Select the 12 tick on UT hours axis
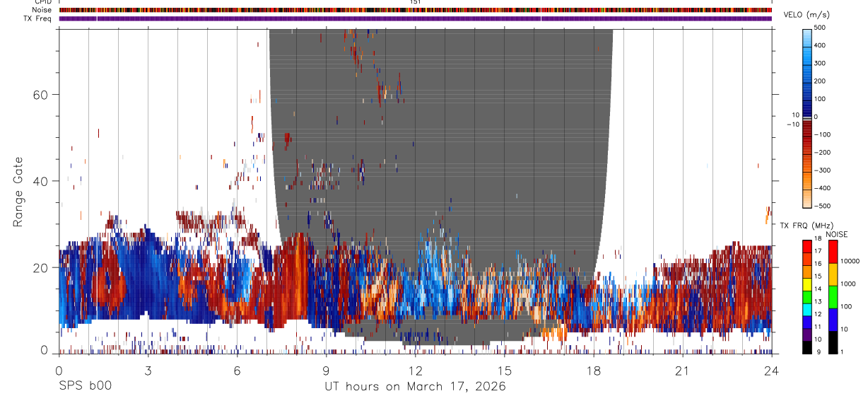 [416, 371]
